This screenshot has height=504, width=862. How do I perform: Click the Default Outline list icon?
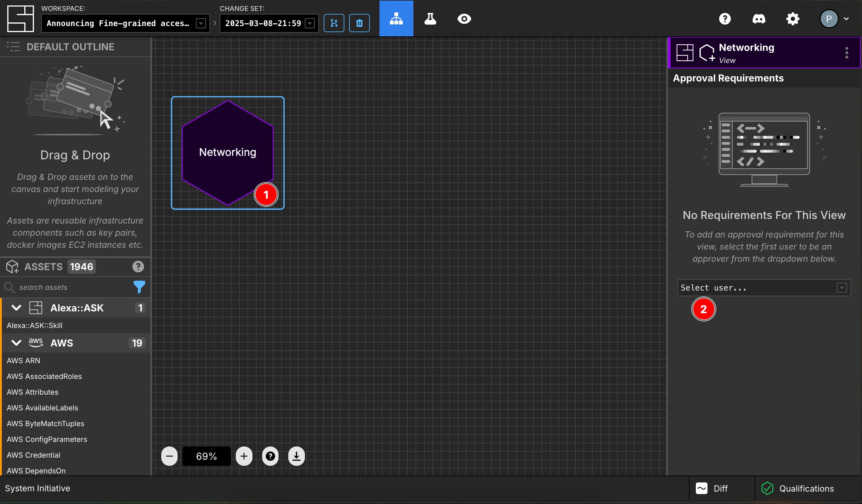click(x=13, y=47)
